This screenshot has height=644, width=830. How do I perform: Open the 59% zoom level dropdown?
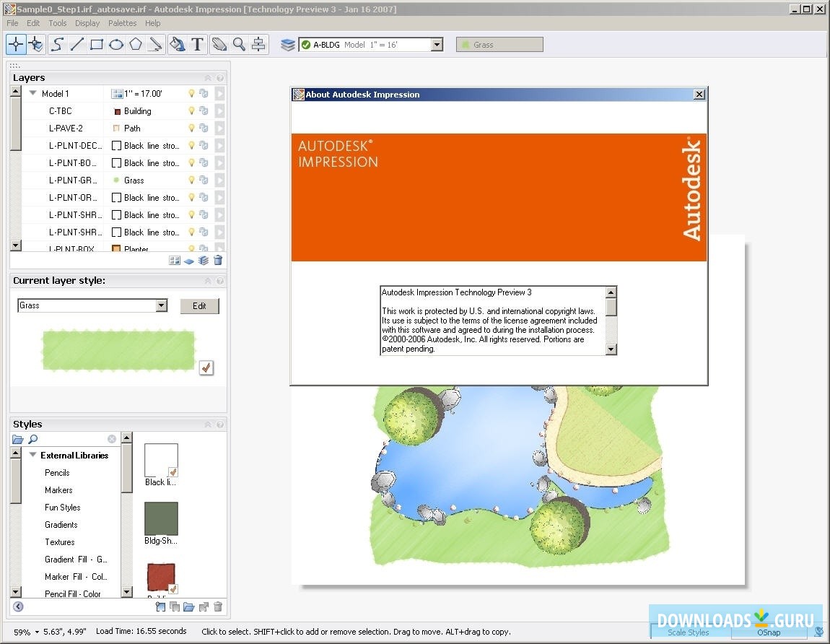37,632
